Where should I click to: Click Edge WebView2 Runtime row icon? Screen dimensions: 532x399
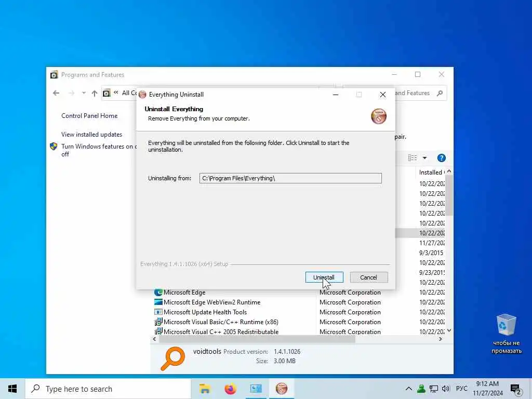tap(158, 302)
